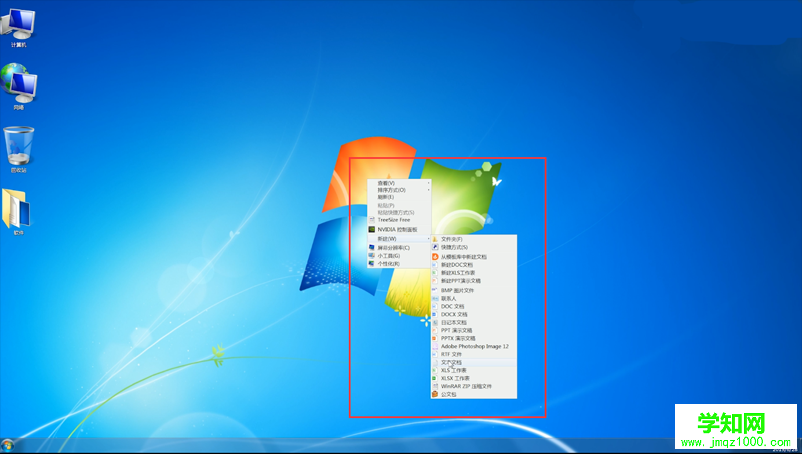Create a new PPT 演示文稿
This screenshot has height=454, width=802.
[x=474, y=330]
